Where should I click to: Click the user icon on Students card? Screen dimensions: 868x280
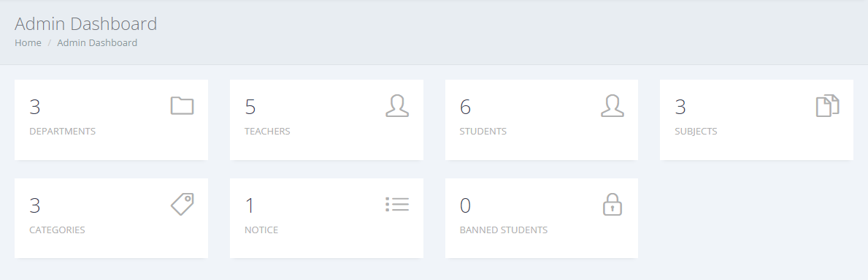coord(612,105)
